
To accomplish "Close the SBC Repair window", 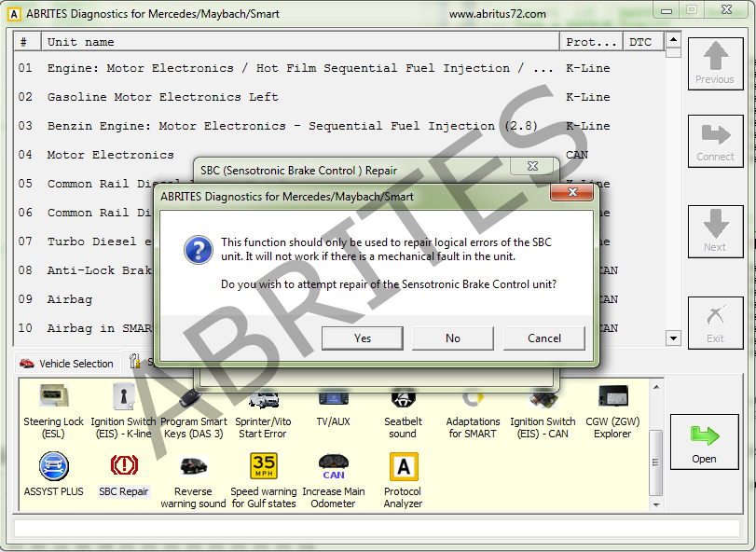I will [532, 166].
